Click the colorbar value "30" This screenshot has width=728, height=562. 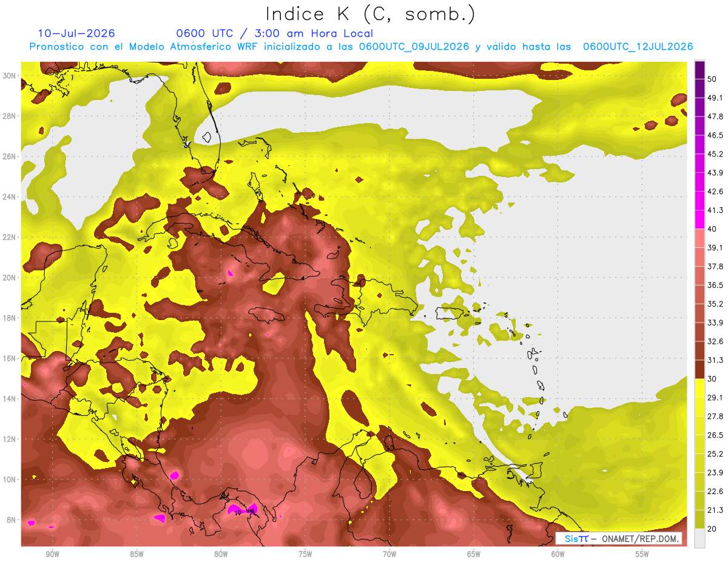coord(713,379)
